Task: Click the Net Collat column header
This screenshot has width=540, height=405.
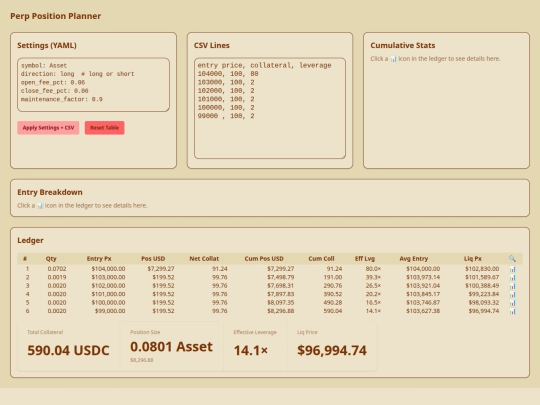Action: tap(204, 259)
